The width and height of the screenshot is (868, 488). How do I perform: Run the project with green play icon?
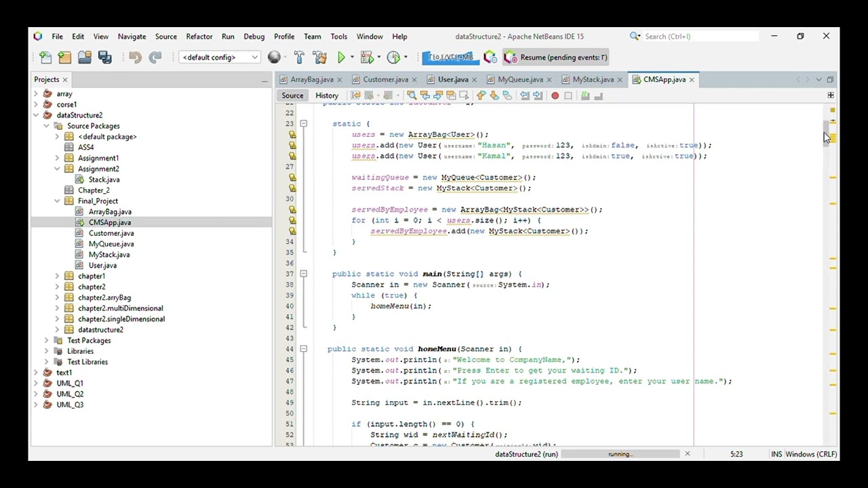342,58
